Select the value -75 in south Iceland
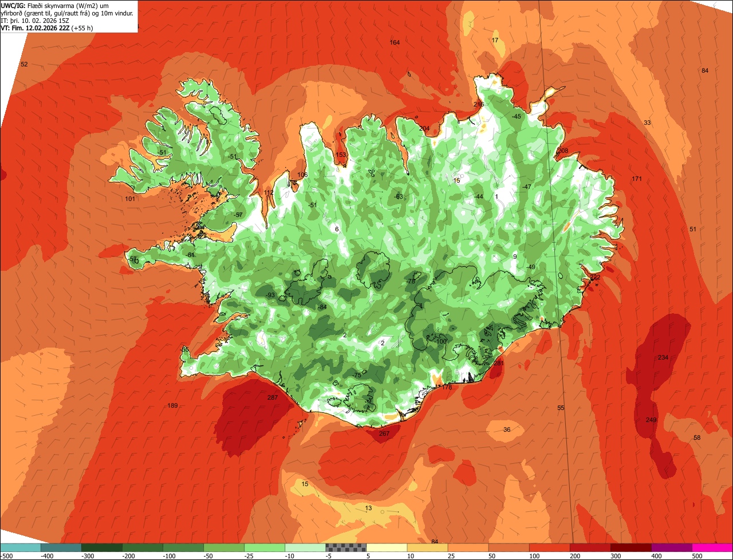 [x=357, y=375]
